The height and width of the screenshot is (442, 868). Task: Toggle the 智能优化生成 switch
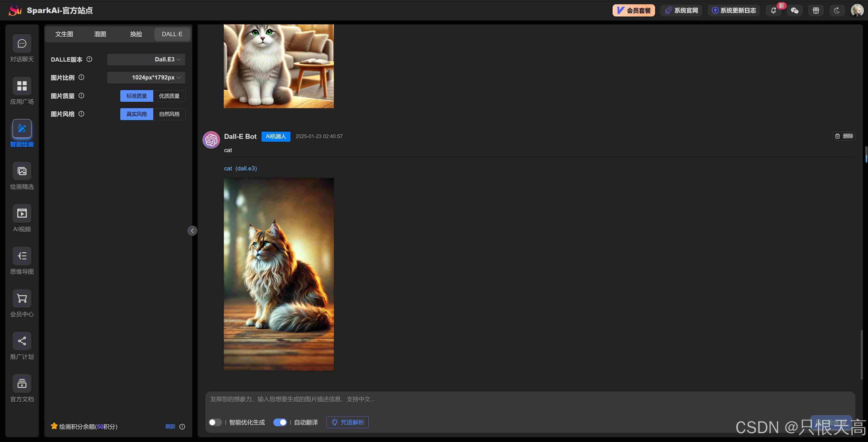click(215, 422)
